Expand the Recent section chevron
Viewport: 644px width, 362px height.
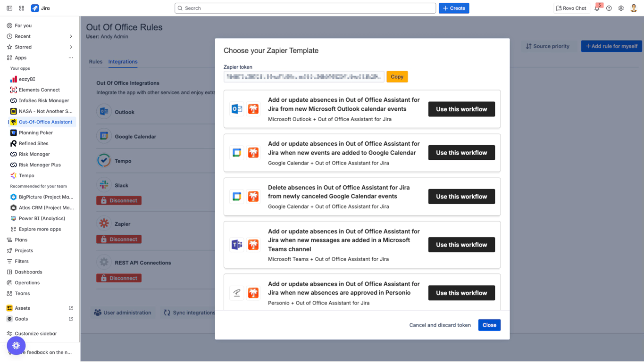[x=71, y=36]
